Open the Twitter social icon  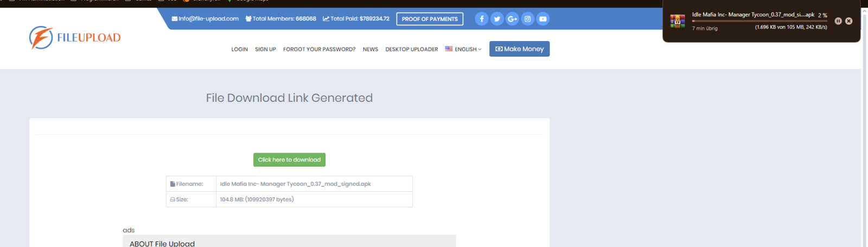[x=497, y=19]
